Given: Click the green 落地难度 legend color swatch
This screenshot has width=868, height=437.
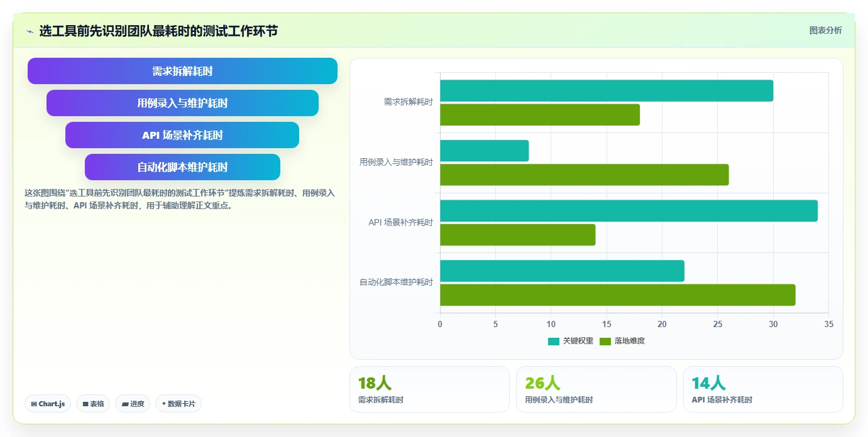Looking at the screenshot, I should click(x=605, y=342).
